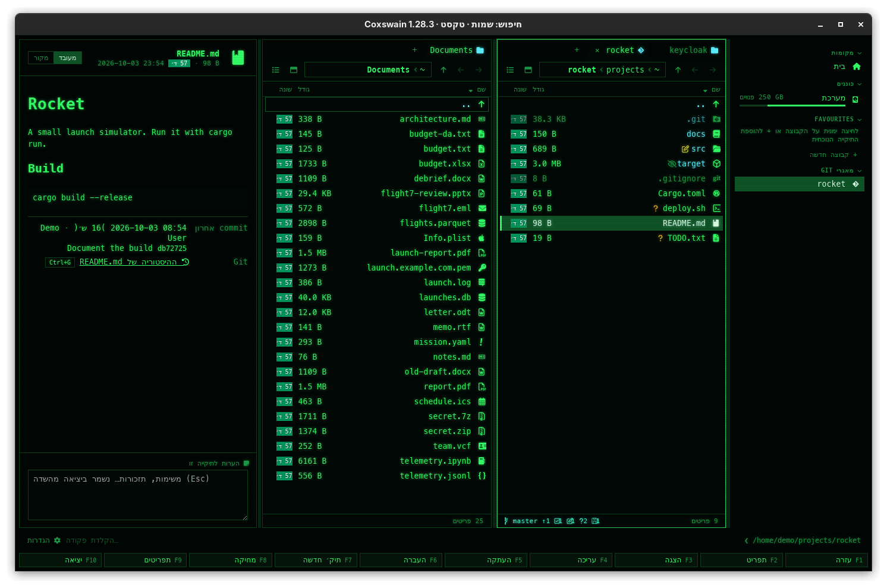Click the flight7.eml envelope icon
The height and width of the screenshot is (588, 887).
482,208
